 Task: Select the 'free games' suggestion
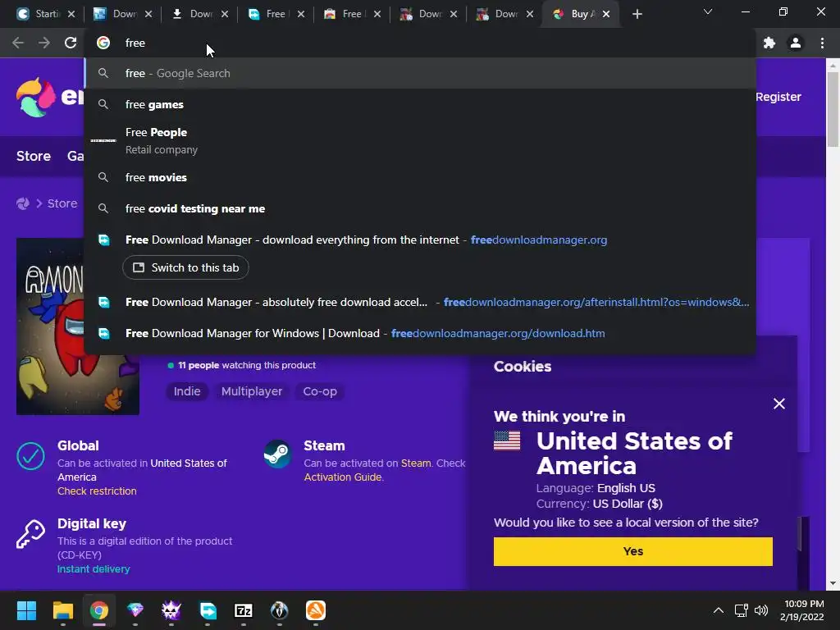[421, 104]
